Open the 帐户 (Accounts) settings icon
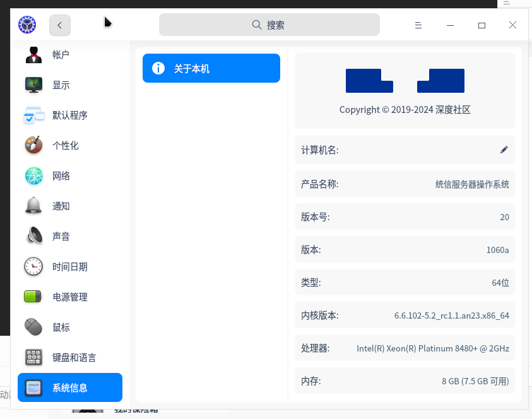The width and height of the screenshot is (532, 419). coord(33,55)
